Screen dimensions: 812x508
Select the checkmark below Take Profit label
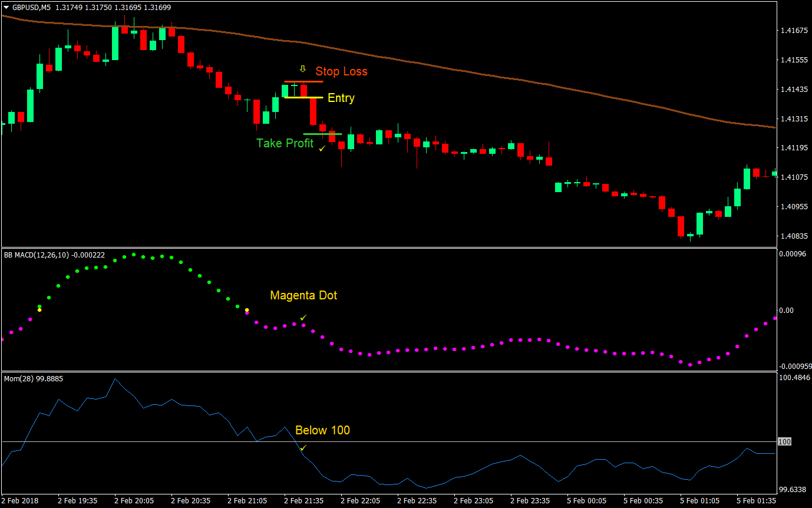(321, 149)
